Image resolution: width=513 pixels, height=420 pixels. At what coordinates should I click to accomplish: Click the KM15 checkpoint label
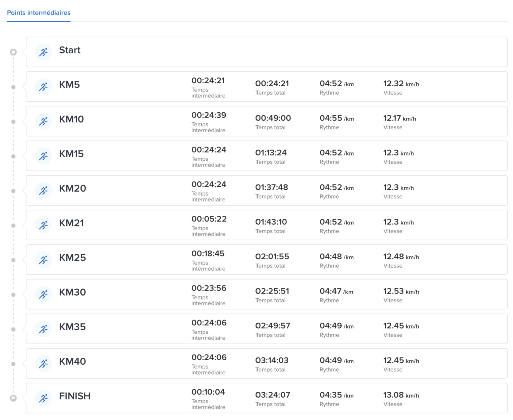pyautogui.click(x=71, y=154)
